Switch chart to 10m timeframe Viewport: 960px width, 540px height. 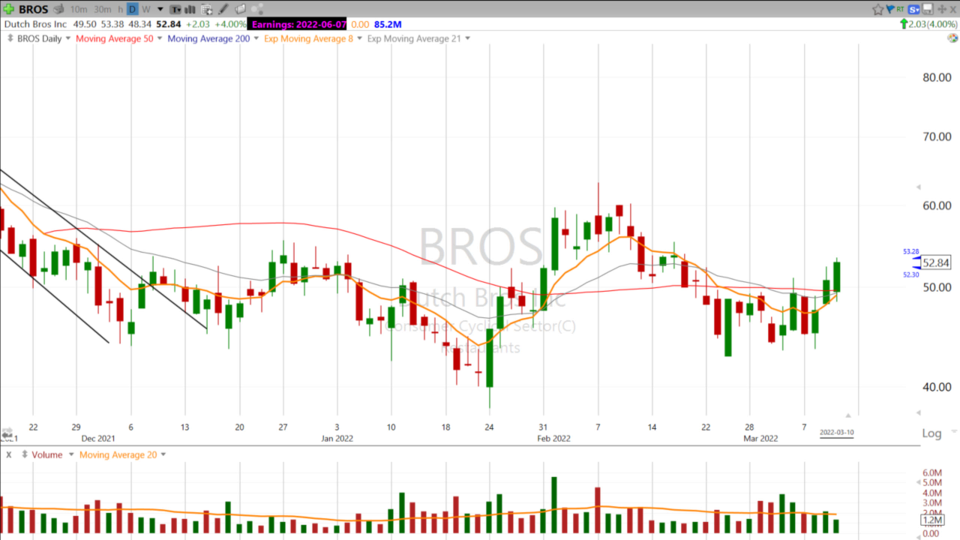coord(78,9)
